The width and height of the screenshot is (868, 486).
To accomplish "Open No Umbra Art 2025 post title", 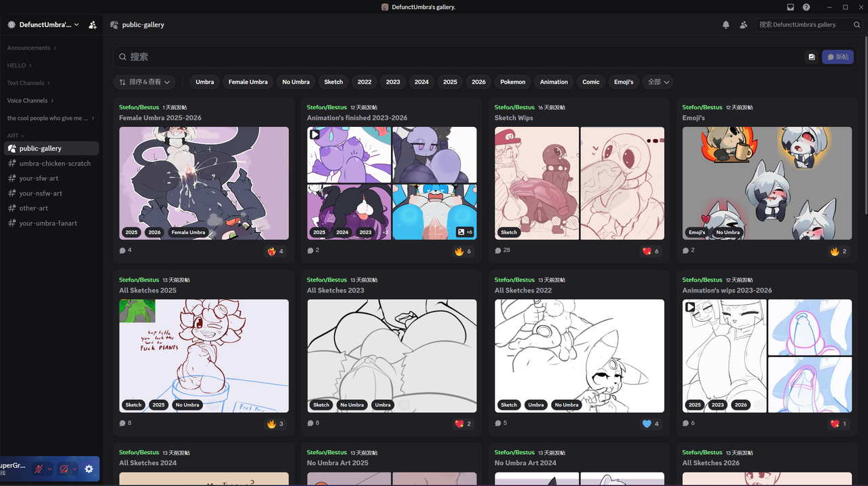I will 337,463.
